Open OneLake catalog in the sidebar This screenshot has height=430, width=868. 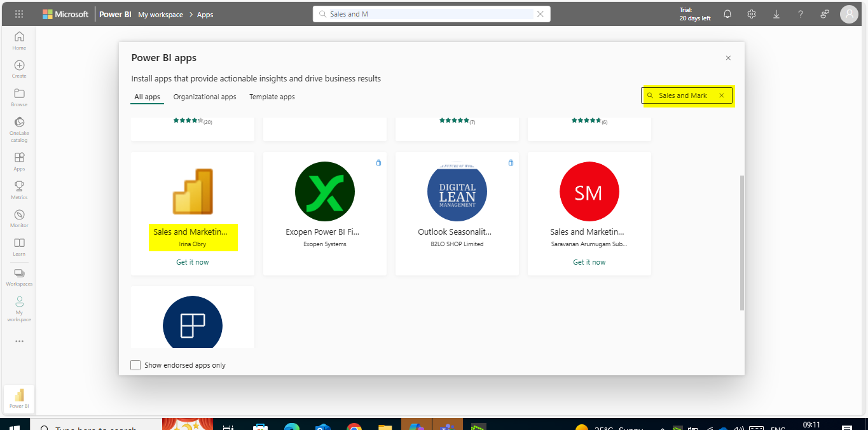pos(19,129)
